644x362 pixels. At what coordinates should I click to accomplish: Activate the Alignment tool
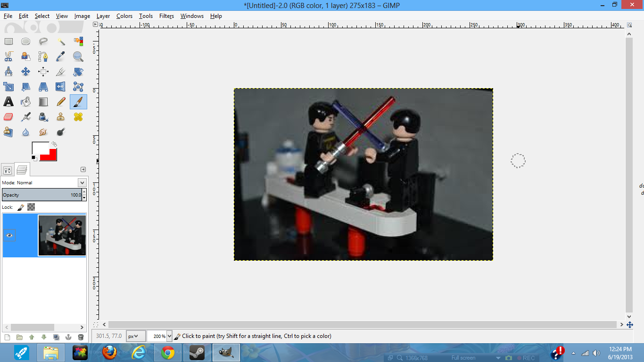click(x=43, y=72)
